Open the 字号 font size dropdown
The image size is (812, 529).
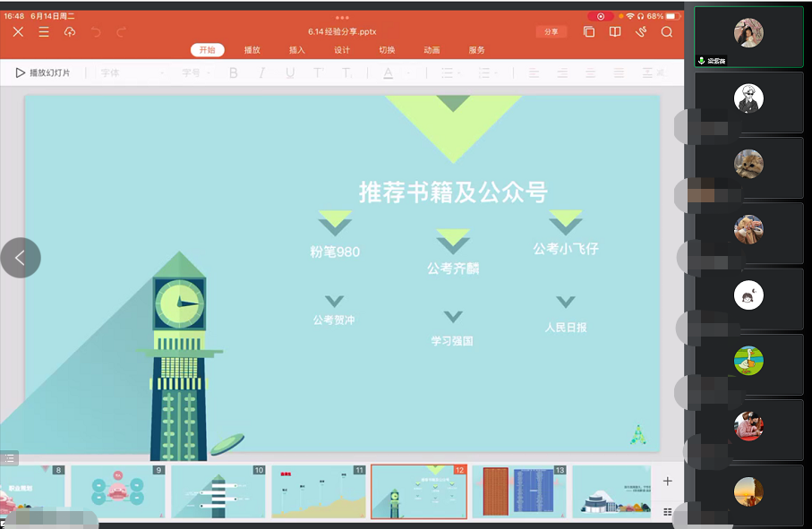tap(196, 73)
